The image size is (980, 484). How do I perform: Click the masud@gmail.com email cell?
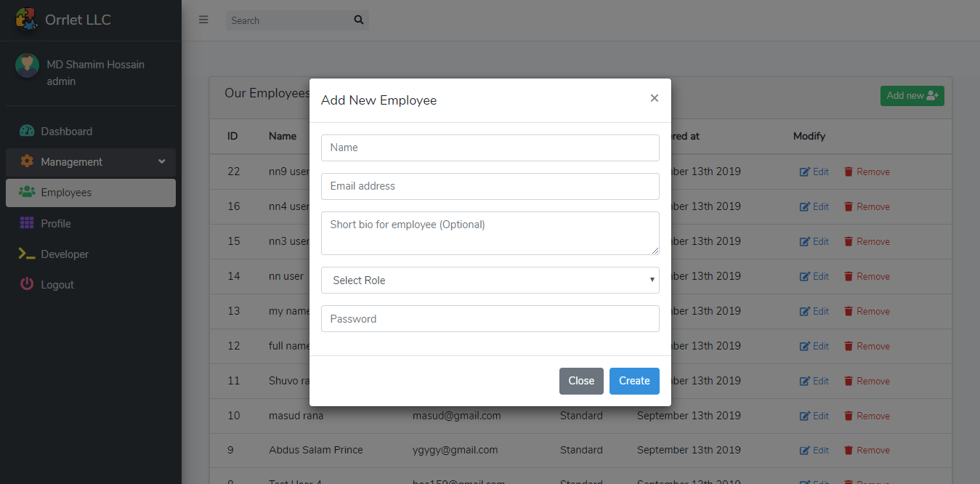[x=457, y=416]
